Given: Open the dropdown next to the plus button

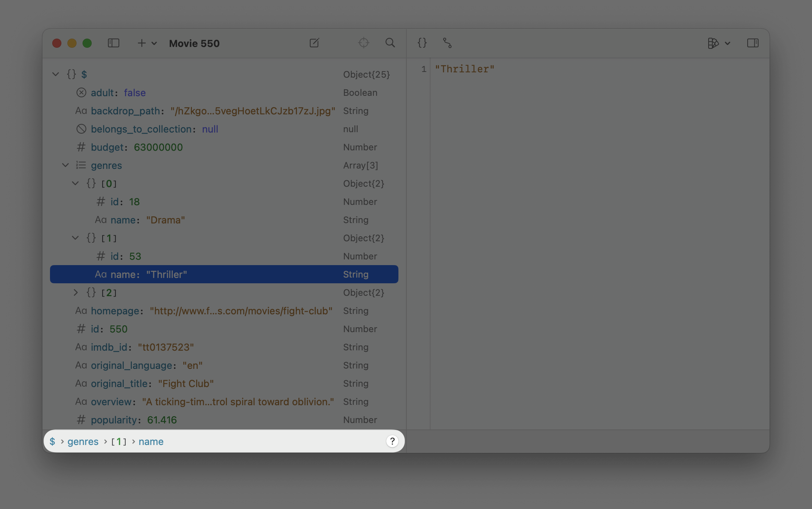Looking at the screenshot, I should coord(154,43).
